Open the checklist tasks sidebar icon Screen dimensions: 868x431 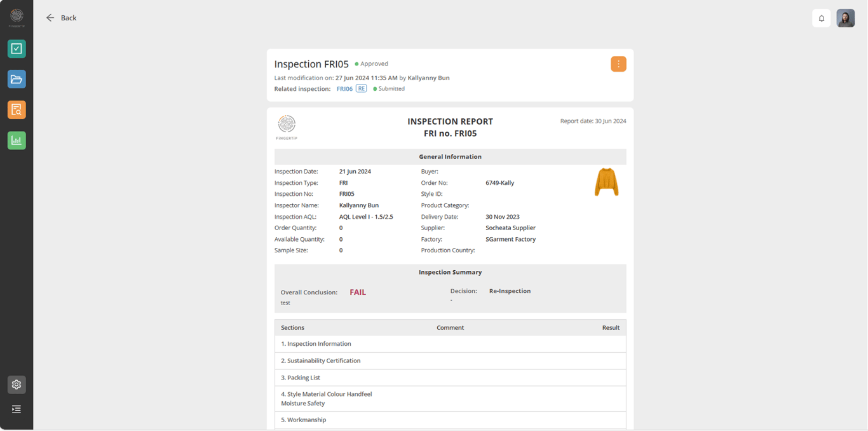coord(17,49)
